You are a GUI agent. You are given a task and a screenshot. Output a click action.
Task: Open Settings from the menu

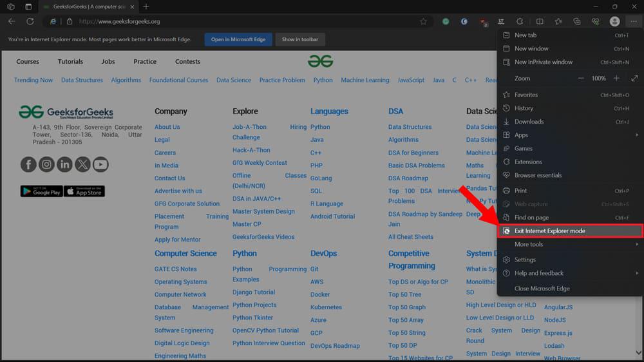click(570, 260)
